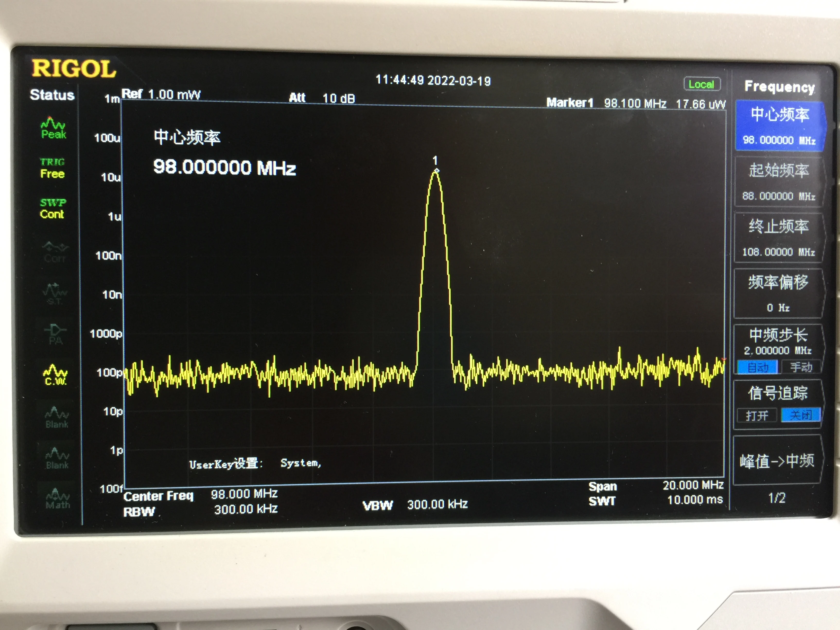Set IF step to 自动 (auto)
Screen dimensions: 840x630
(758, 367)
